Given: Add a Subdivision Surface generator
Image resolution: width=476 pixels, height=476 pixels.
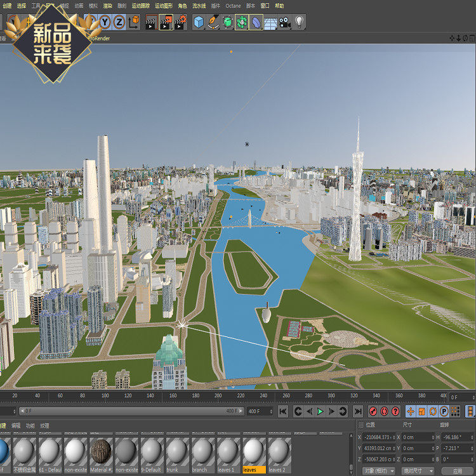Looking at the screenshot, I should pyautogui.click(x=227, y=22).
